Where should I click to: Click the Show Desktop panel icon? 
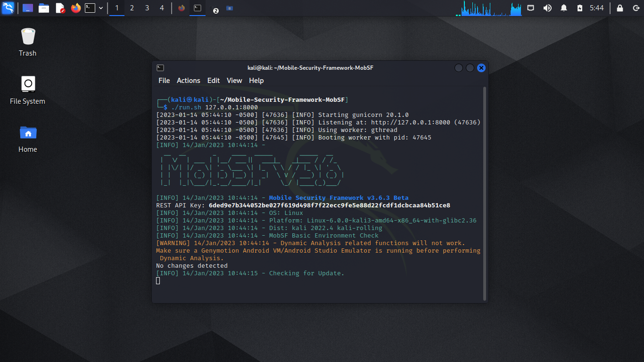click(x=28, y=8)
